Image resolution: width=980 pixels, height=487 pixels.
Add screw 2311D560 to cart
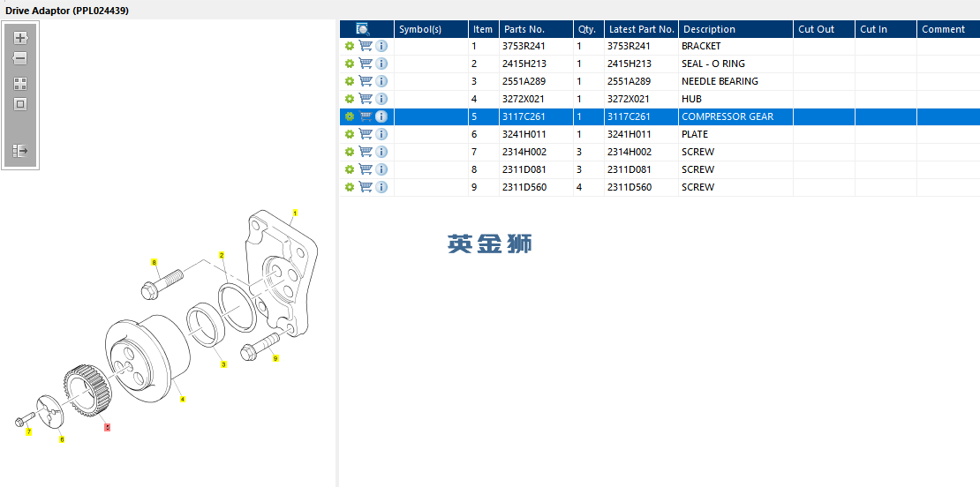(x=366, y=186)
